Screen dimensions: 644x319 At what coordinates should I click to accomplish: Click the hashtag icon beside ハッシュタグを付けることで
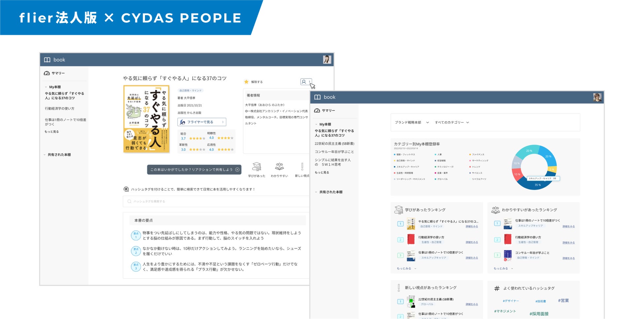coord(126,189)
